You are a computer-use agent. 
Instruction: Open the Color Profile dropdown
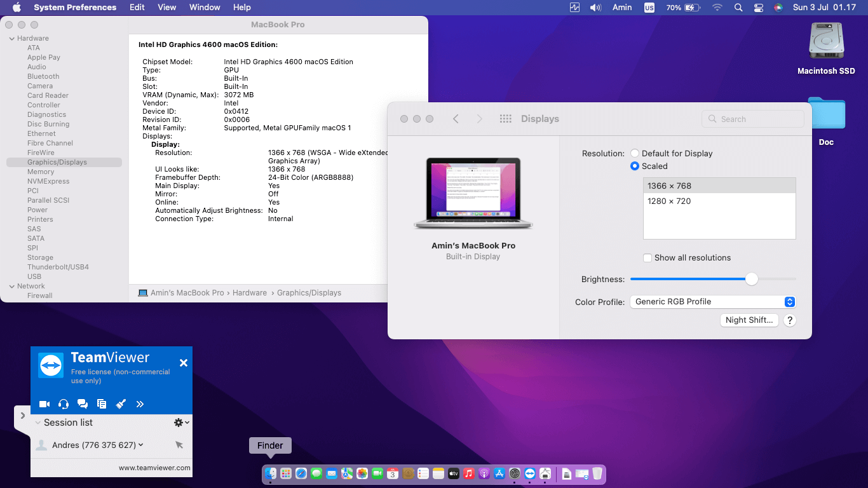(712, 302)
